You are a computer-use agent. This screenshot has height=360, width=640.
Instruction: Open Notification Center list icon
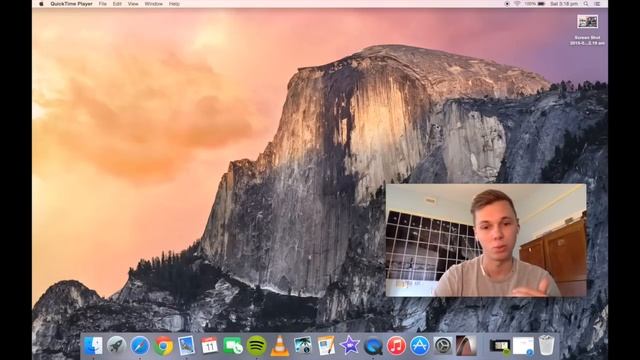(597, 4)
